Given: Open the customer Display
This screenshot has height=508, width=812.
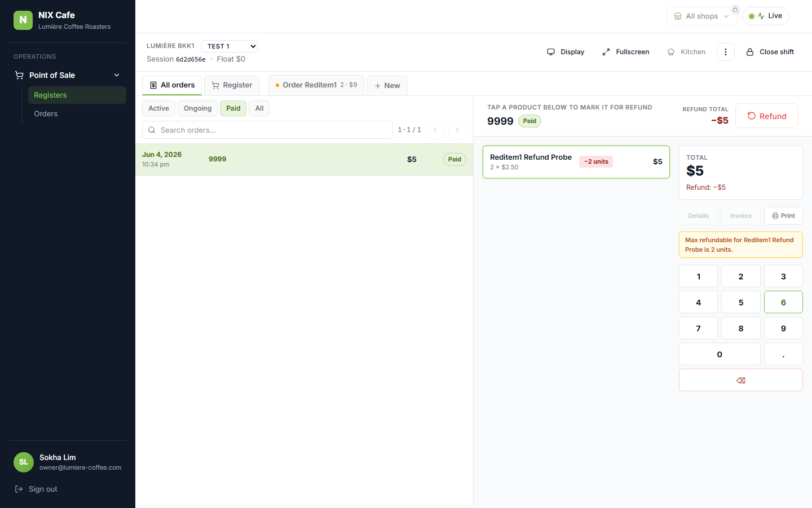Looking at the screenshot, I should [566, 52].
